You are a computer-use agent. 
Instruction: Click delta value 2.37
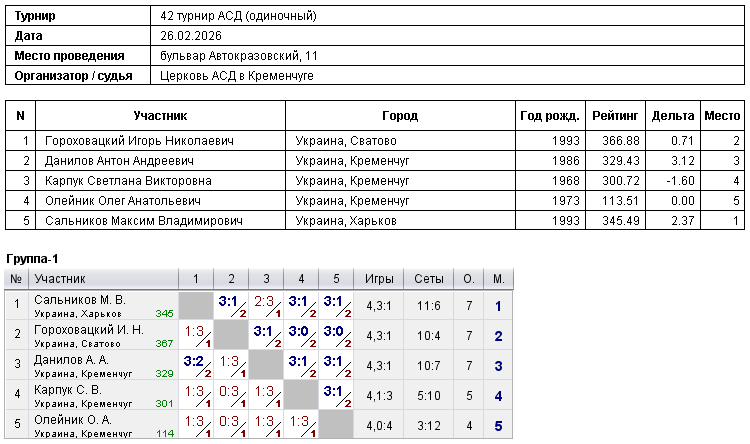683,221
